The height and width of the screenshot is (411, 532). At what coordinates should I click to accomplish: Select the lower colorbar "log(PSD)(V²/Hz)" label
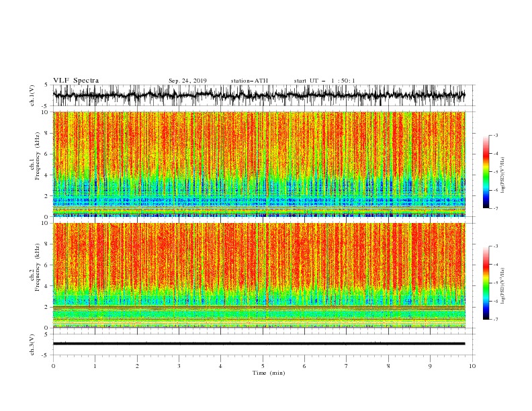pos(504,285)
